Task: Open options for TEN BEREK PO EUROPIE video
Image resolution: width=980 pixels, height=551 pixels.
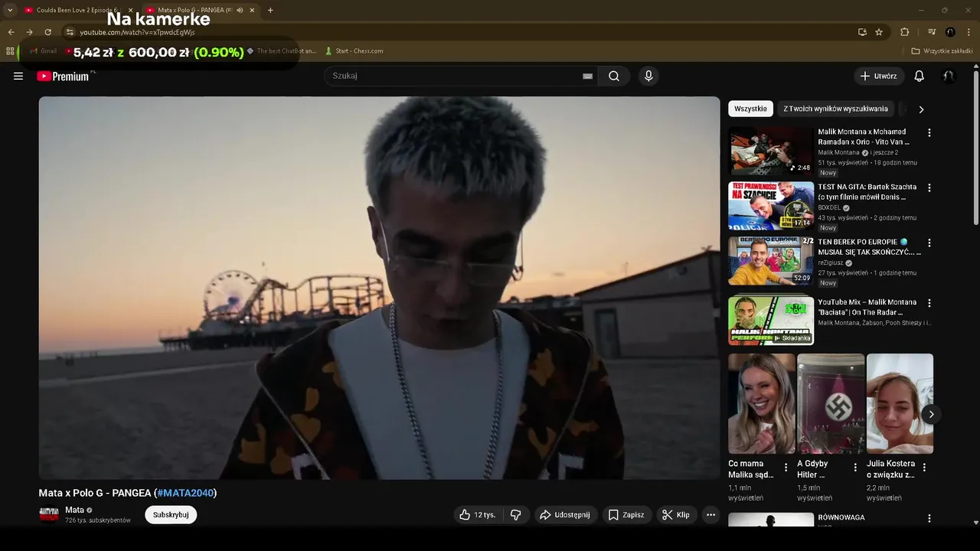Action: (x=929, y=243)
